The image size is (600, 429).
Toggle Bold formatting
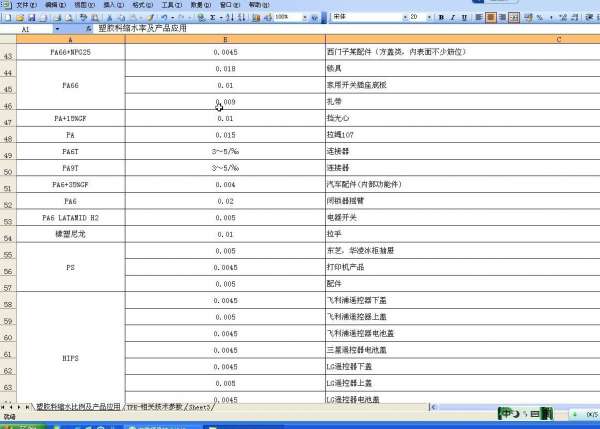click(x=441, y=17)
